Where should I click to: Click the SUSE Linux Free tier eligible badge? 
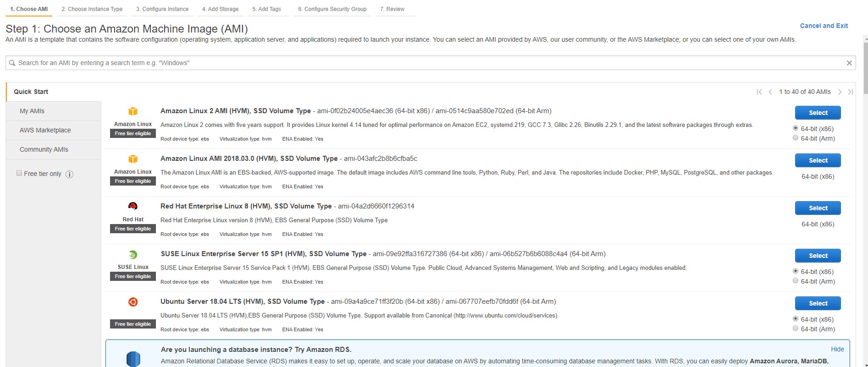pyautogui.click(x=133, y=276)
